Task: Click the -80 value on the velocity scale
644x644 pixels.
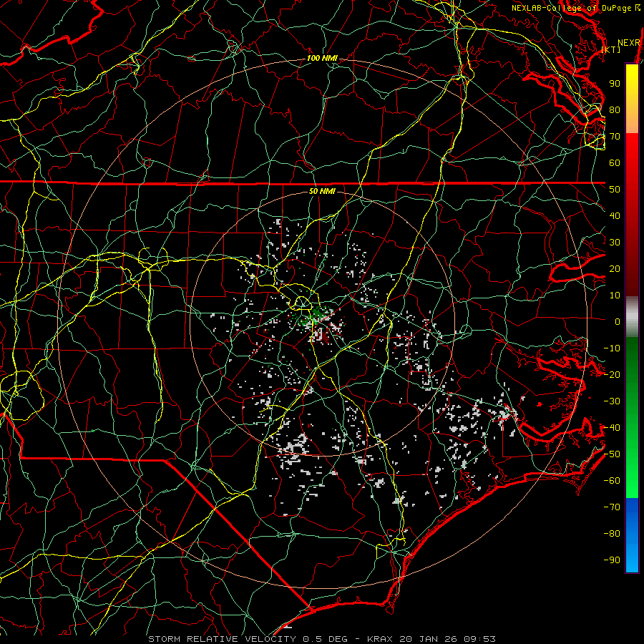Action: click(x=612, y=534)
